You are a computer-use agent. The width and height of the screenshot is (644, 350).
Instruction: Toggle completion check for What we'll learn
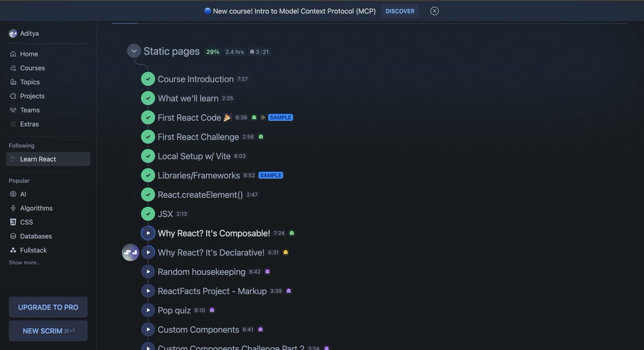pos(148,98)
